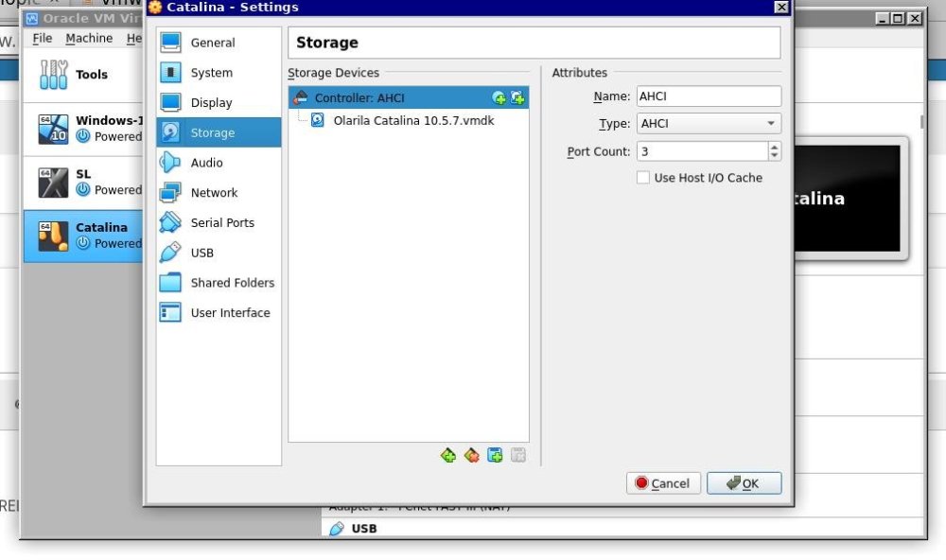The width and height of the screenshot is (946, 560).
Task: Decrease Port Count with down arrow
Action: coord(774,156)
